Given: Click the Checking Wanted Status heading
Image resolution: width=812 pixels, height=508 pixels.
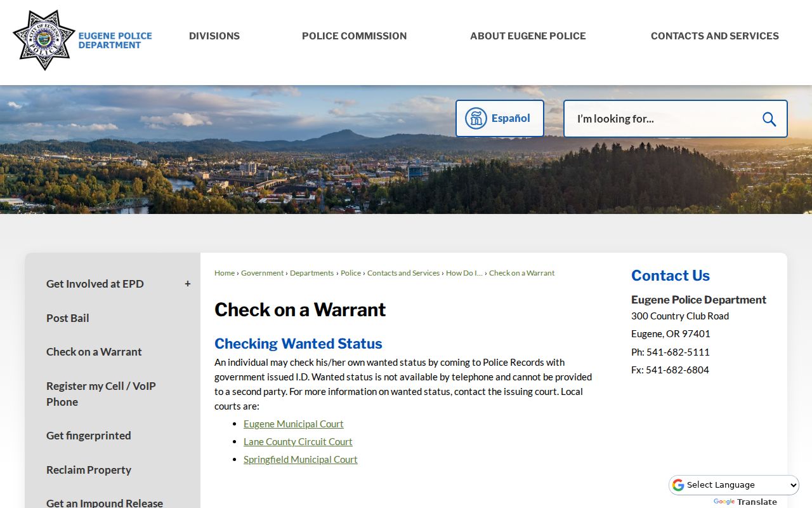Looking at the screenshot, I should click(298, 344).
